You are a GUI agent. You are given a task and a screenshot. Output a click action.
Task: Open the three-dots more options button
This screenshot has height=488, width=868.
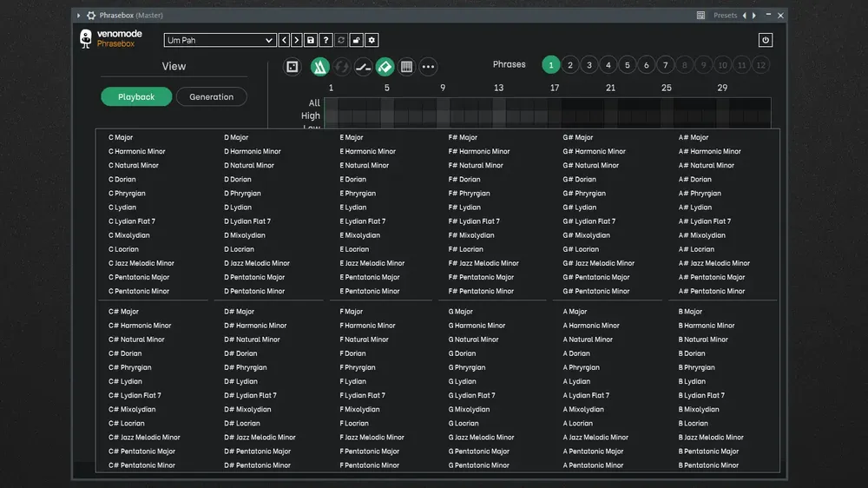[428, 67]
